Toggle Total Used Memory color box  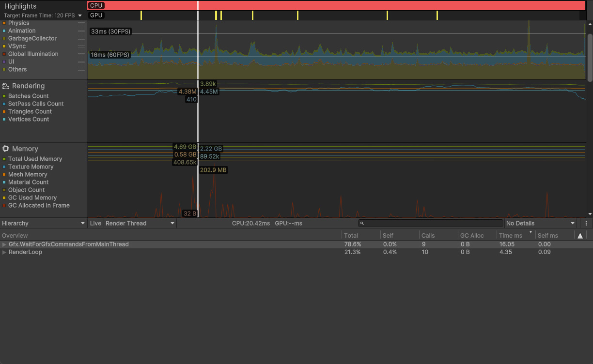(x=4, y=159)
